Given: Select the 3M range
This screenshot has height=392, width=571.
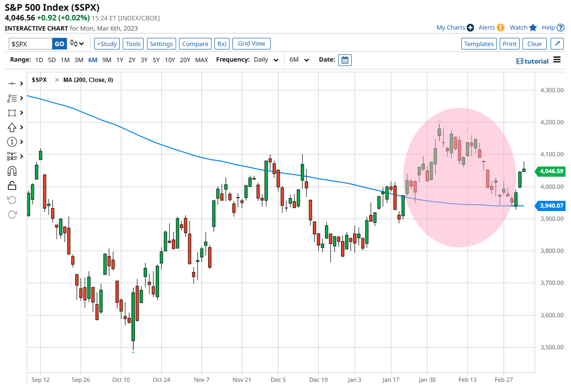Looking at the screenshot, I should pos(79,60).
